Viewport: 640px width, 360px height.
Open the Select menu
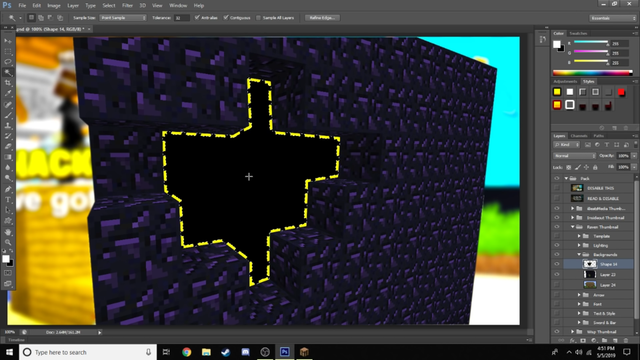click(109, 6)
